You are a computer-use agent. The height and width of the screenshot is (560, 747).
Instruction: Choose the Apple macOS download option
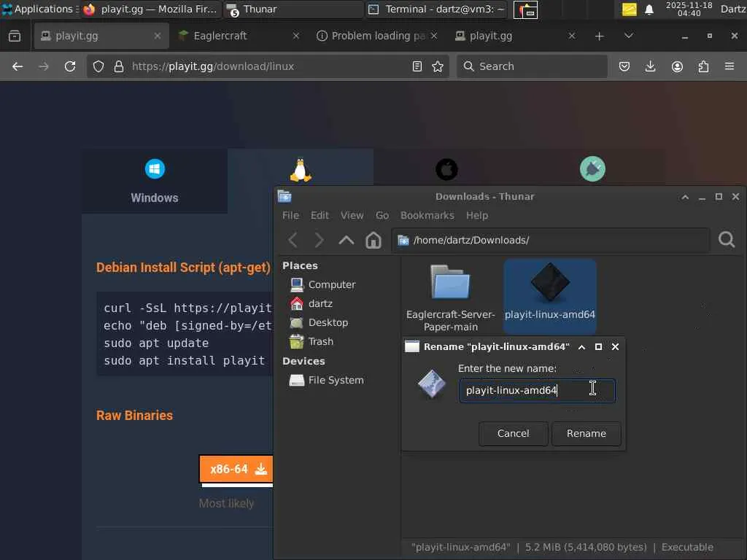[x=447, y=169]
